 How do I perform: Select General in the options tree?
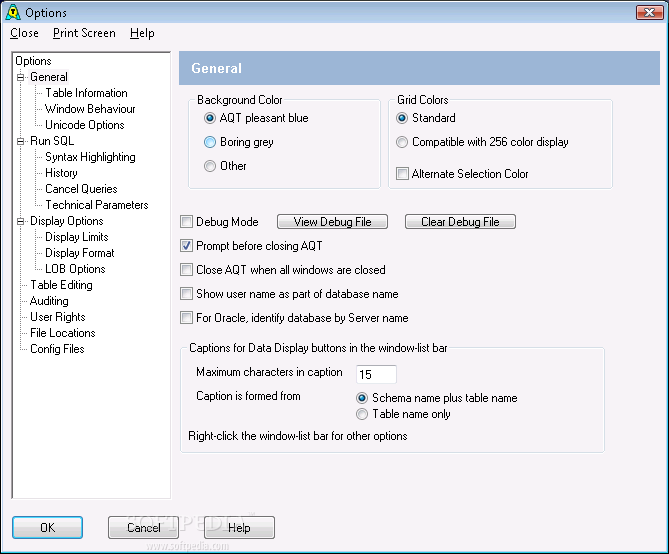[49, 77]
